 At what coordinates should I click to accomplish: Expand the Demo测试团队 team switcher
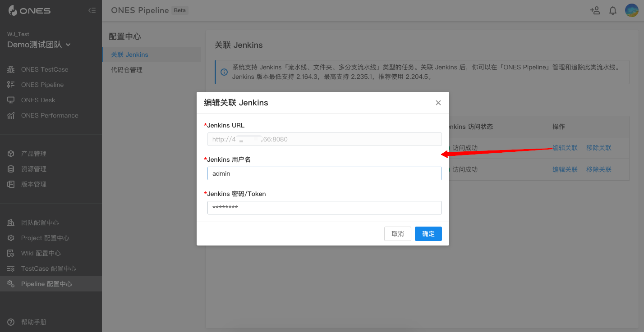pos(39,45)
